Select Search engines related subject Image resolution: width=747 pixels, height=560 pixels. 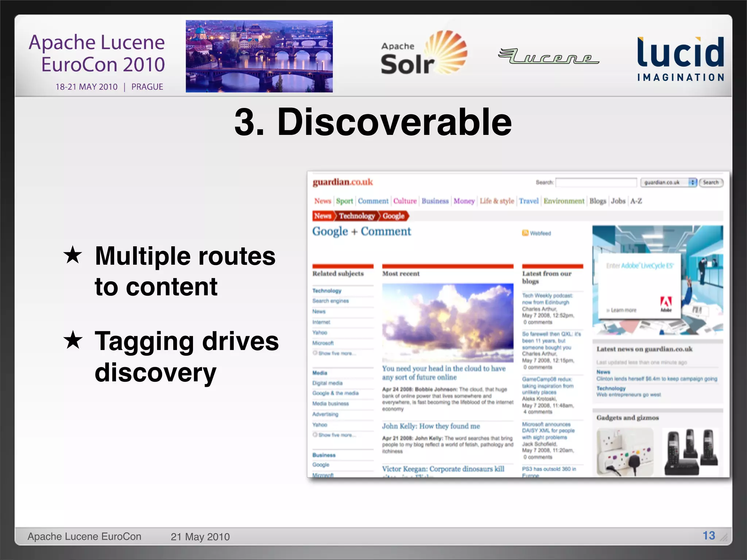coord(330,301)
